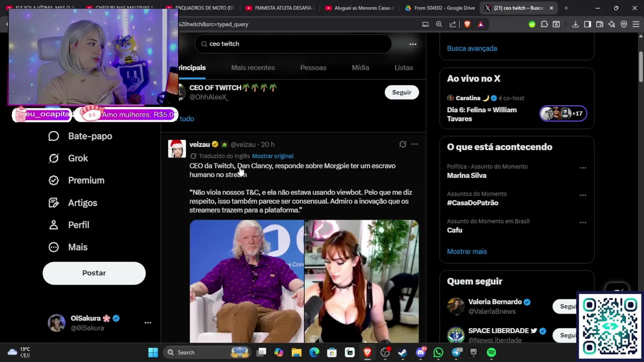The width and height of the screenshot is (644, 362).
Task: Switch to Listas tab
Action: coord(404,68)
